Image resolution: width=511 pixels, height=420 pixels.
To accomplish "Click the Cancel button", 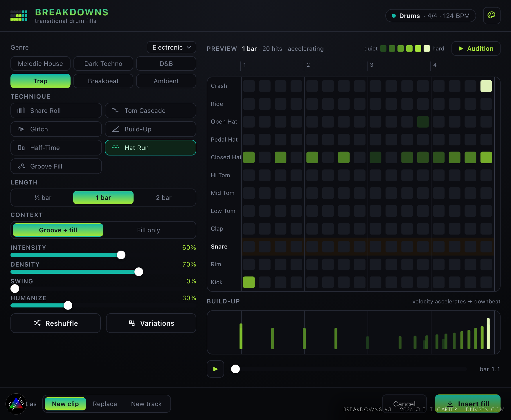I will pyautogui.click(x=404, y=404).
